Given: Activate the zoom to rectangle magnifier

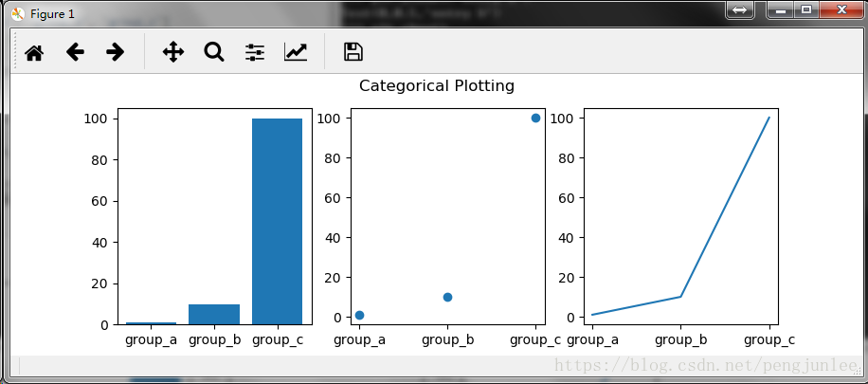Looking at the screenshot, I should (x=213, y=53).
